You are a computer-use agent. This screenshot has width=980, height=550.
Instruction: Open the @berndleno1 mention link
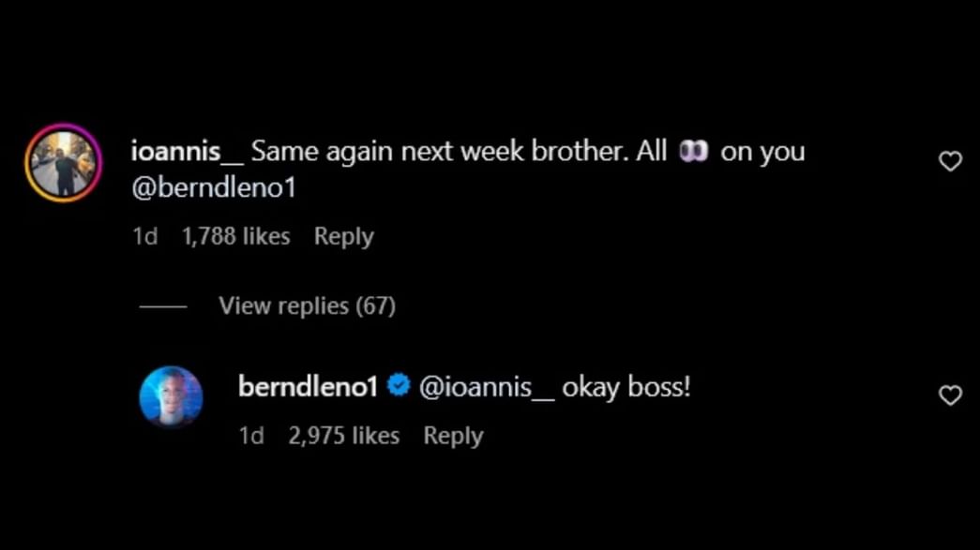pyautogui.click(x=214, y=188)
